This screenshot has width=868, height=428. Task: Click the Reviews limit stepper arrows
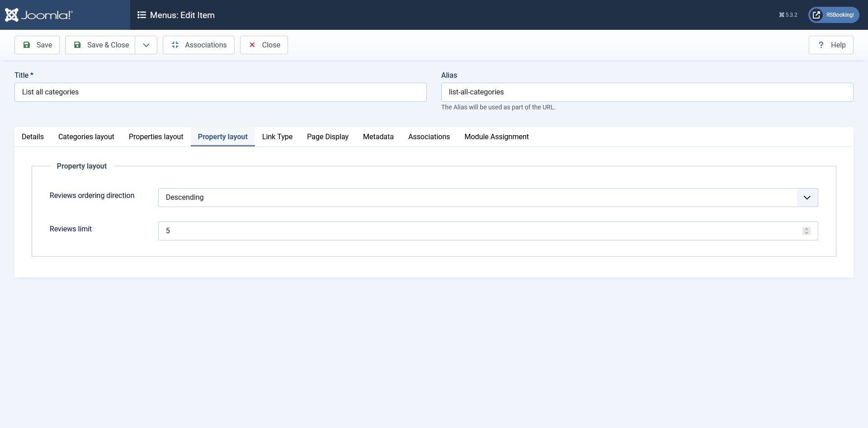coord(807,231)
